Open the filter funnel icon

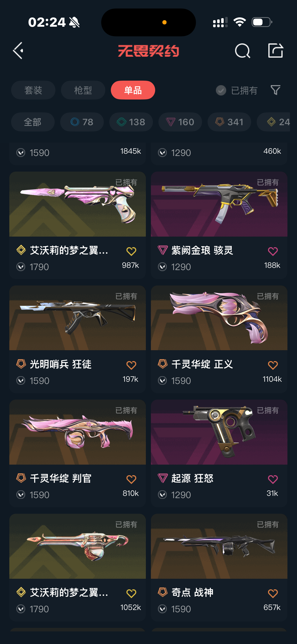tap(275, 90)
